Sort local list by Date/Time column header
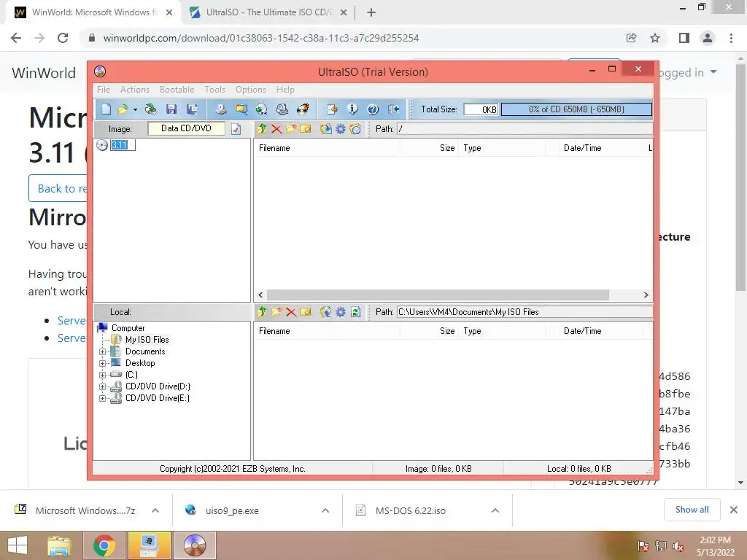747x560 pixels. point(601,331)
